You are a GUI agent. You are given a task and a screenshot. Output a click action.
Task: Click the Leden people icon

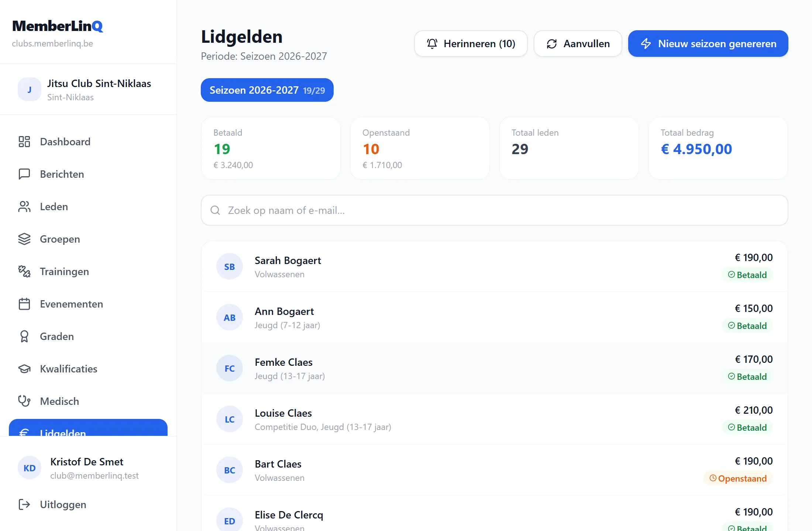pyautogui.click(x=24, y=206)
